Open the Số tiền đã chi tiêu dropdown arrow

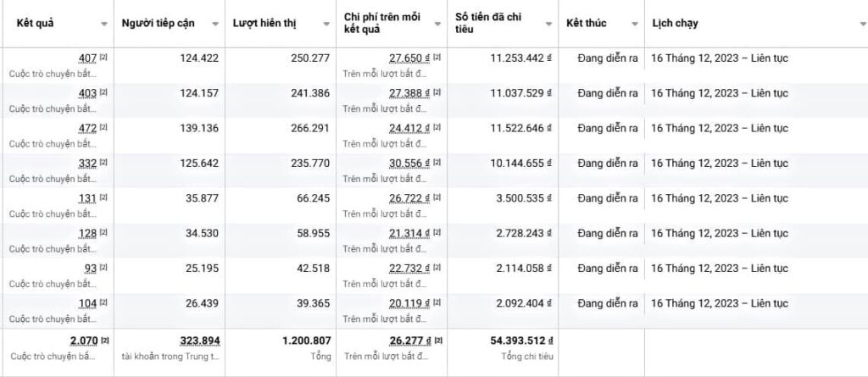pos(550,24)
